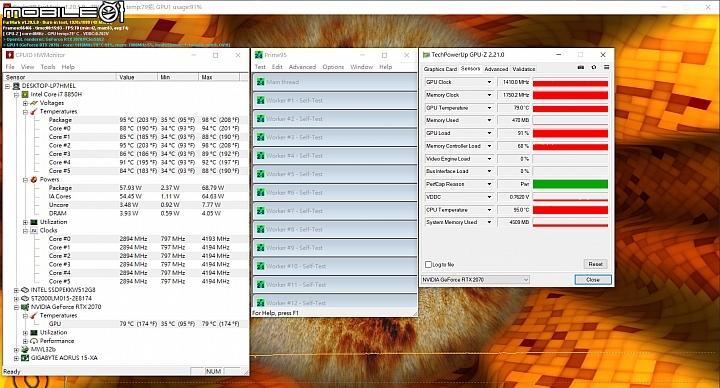Screen dimensions: 720x388
Task: Click TechPowerUp GPU-Z title bar icon
Action: click(426, 55)
